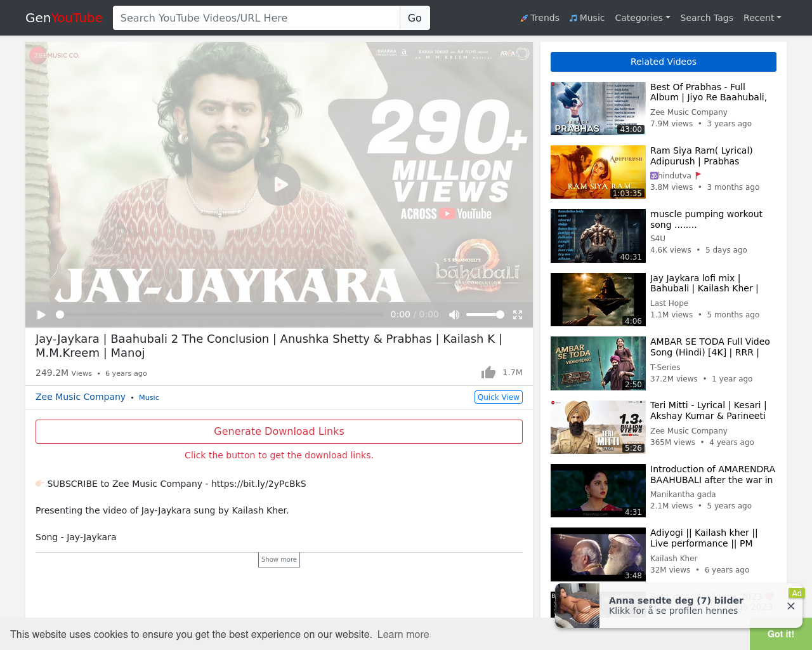Screen dimensions: 812x650
Task: Click the large center play button on video
Action: tap(279, 185)
